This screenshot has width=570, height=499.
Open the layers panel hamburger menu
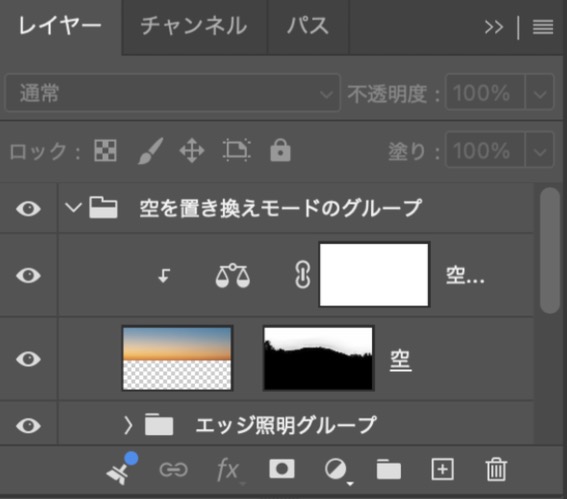coord(543,27)
